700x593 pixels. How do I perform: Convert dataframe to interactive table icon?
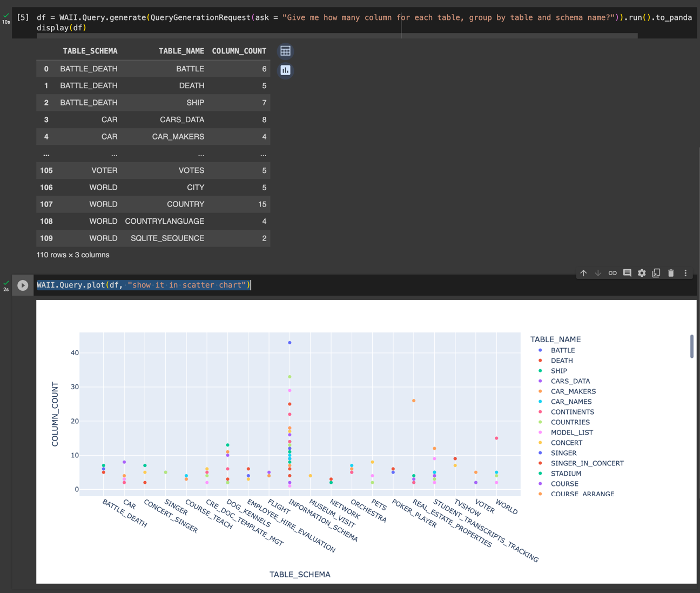tap(285, 51)
